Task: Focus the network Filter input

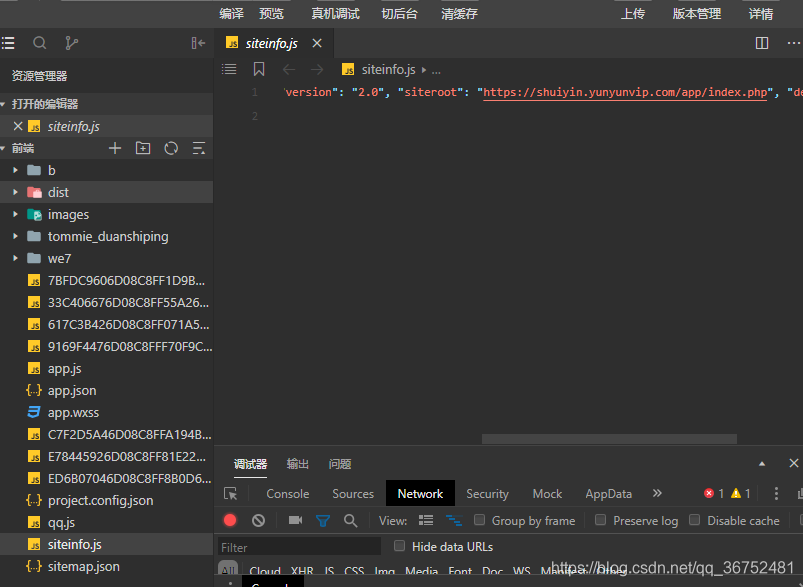Action: [300, 547]
